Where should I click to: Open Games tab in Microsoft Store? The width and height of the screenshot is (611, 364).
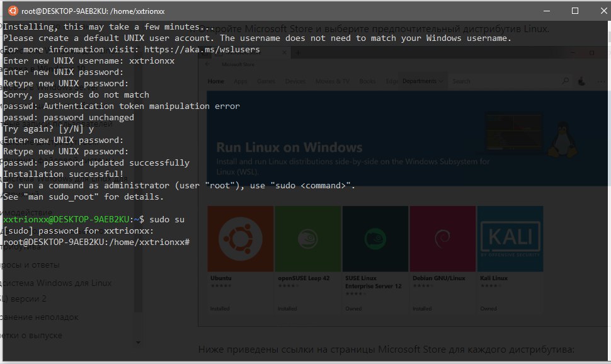(x=266, y=81)
